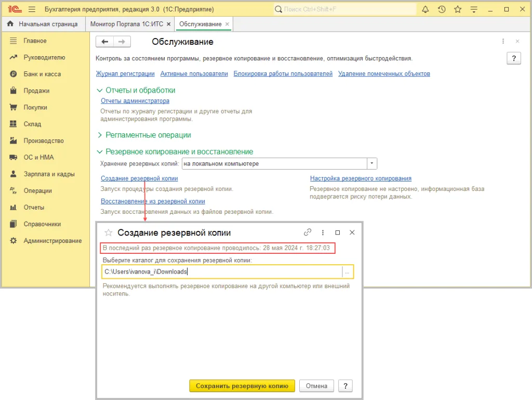Click Сохранить резервную копию button

point(242,386)
